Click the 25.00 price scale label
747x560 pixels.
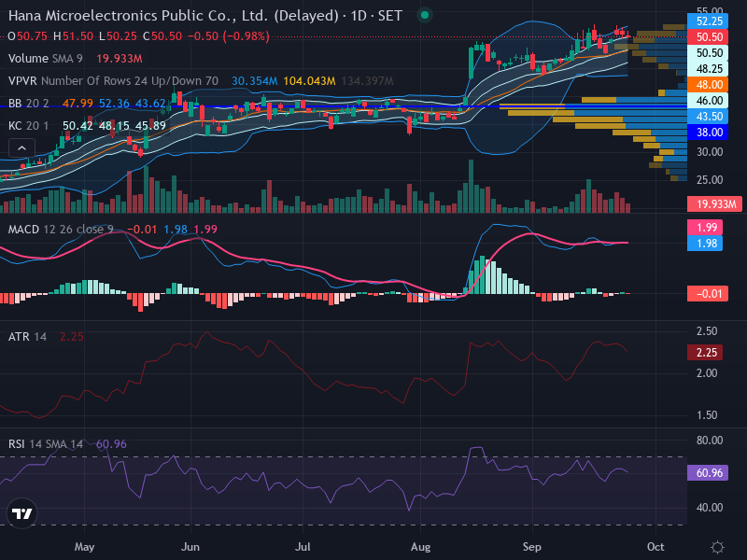click(x=710, y=180)
